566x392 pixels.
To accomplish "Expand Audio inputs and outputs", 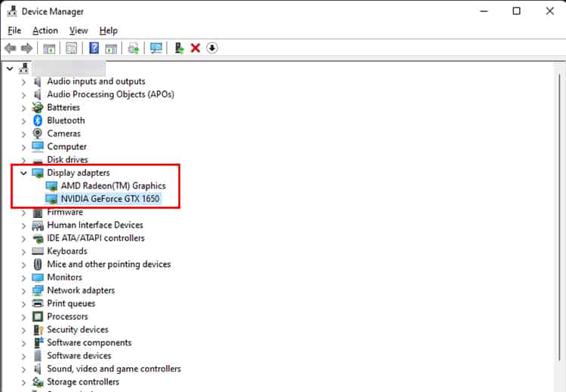I will click(x=23, y=82).
